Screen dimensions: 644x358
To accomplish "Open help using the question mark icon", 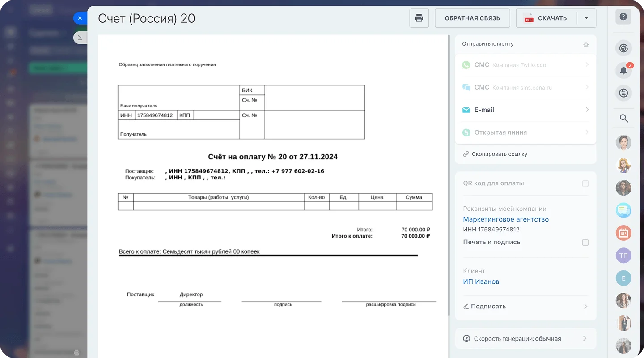I will pyautogui.click(x=623, y=17).
